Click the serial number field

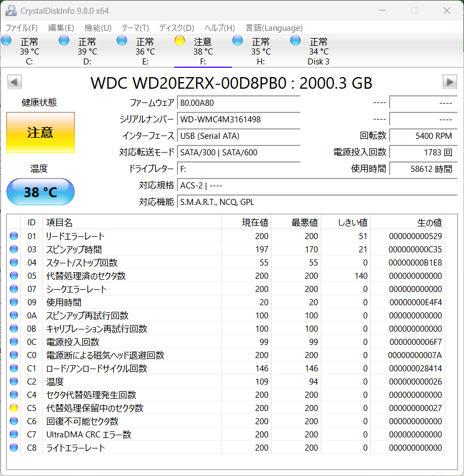coord(239,120)
